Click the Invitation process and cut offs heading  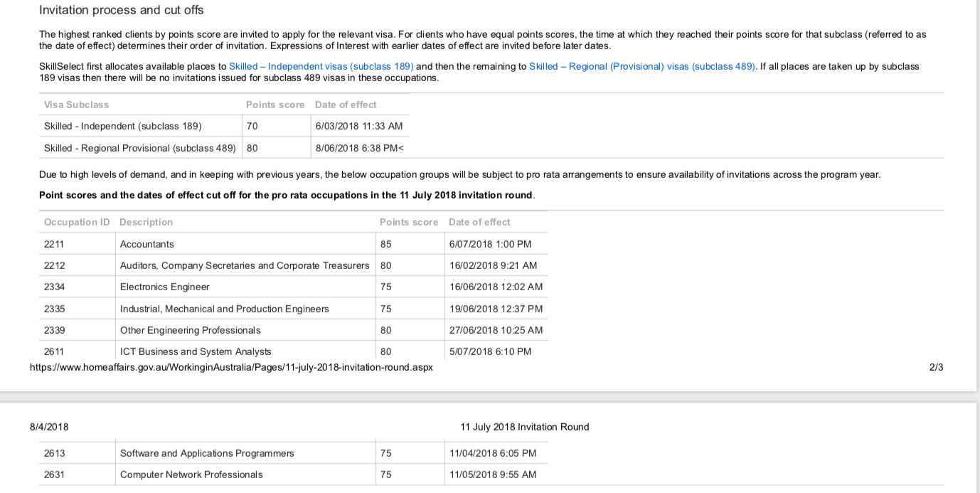click(121, 10)
